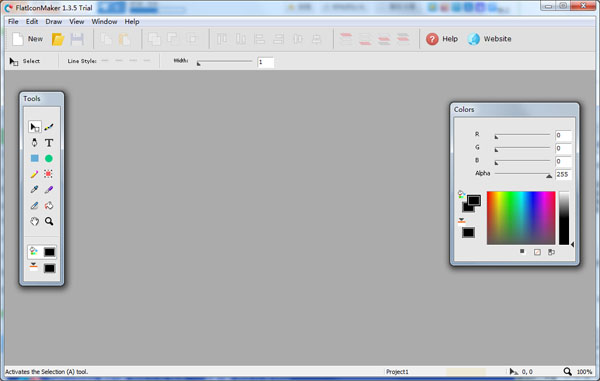Create a New document from toolbar

click(27, 39)
